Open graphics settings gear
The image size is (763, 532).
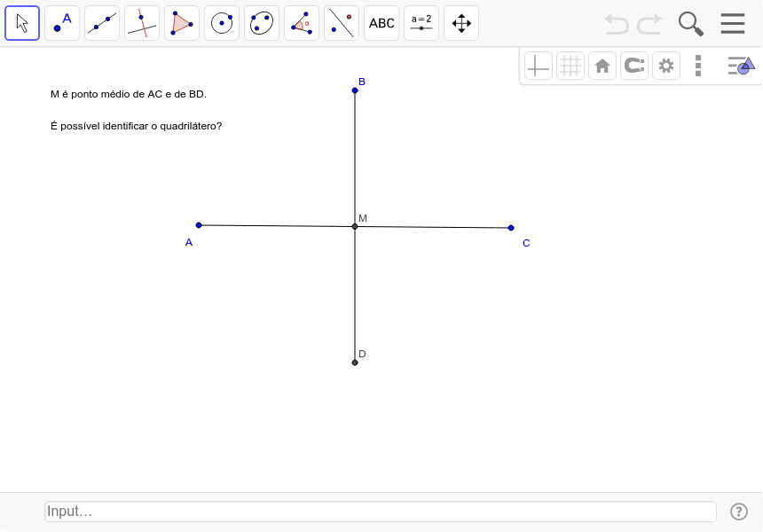[666, 66]
